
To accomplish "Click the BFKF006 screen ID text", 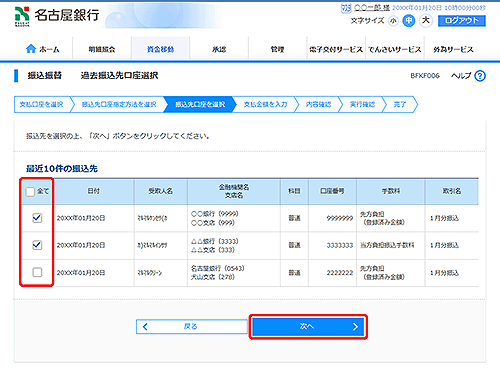I will [x=425, y=76].
